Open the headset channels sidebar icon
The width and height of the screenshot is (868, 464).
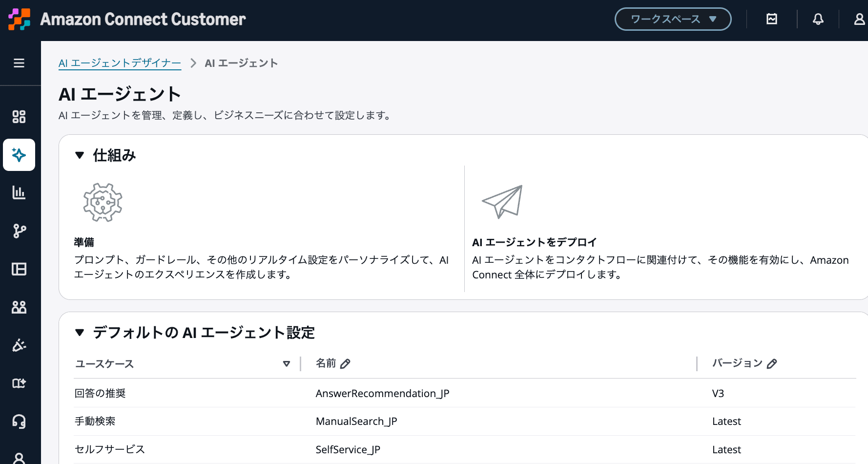point(19,421)
